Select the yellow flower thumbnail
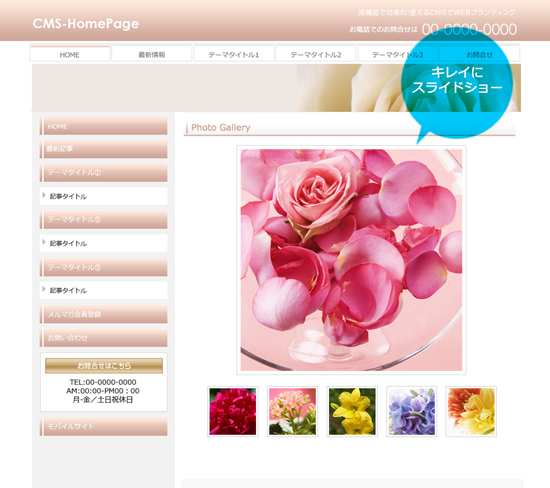Viewport: 550px width, 488px height. tap(352, 411)
